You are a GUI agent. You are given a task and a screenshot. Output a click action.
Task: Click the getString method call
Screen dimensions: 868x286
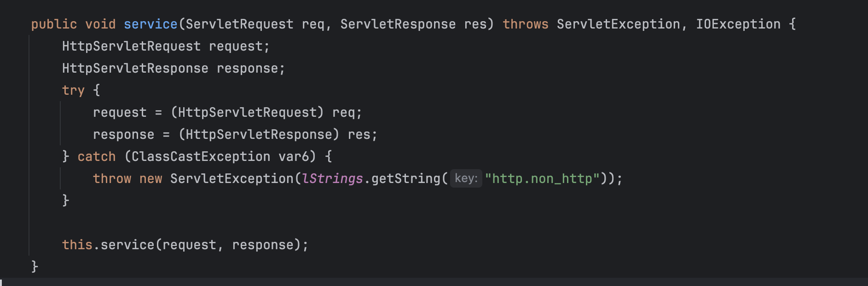coord(406,178)
